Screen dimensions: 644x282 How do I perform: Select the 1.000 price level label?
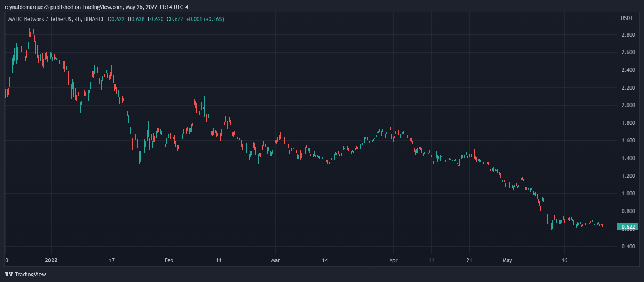(x=628, y=193)
